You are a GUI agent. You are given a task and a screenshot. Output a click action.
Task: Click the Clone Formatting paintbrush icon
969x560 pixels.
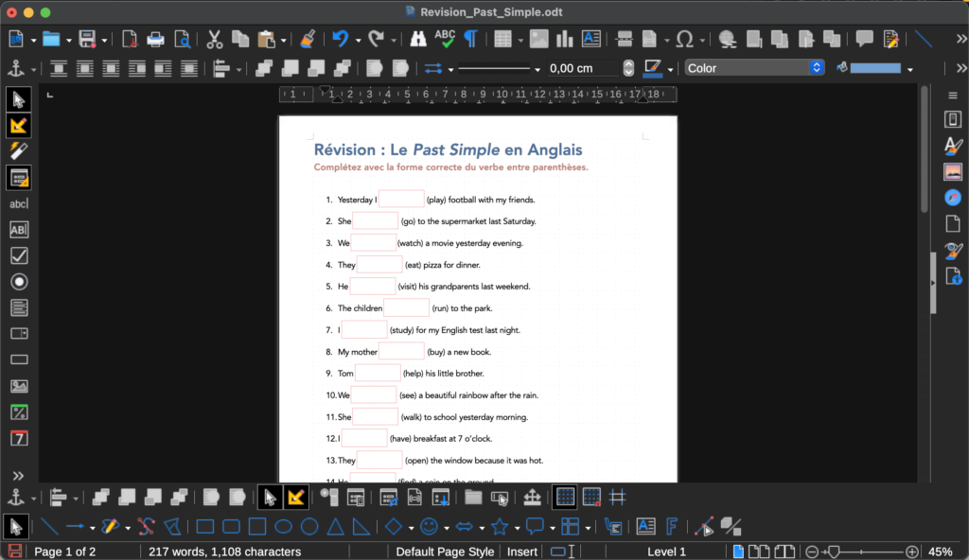point(307,39)
